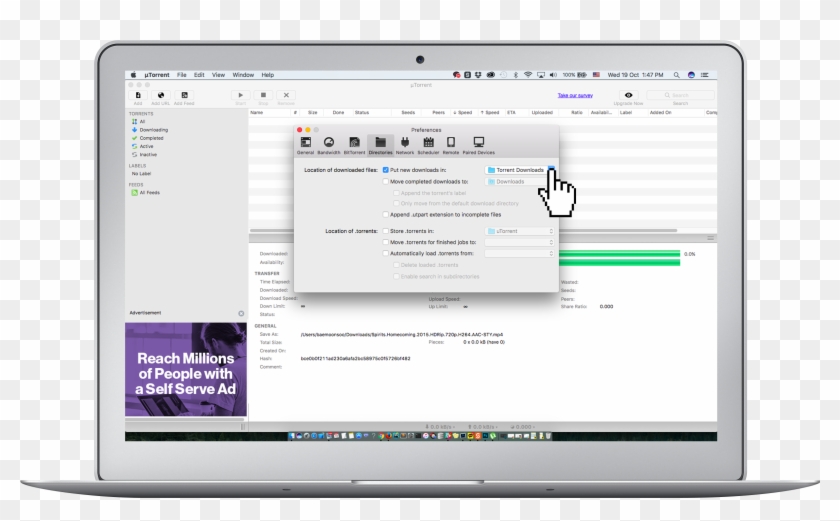The height and width of the screenshot is (521, 840).
Task: Open the Bandwidth preferences tab
Action: point(328,145)
